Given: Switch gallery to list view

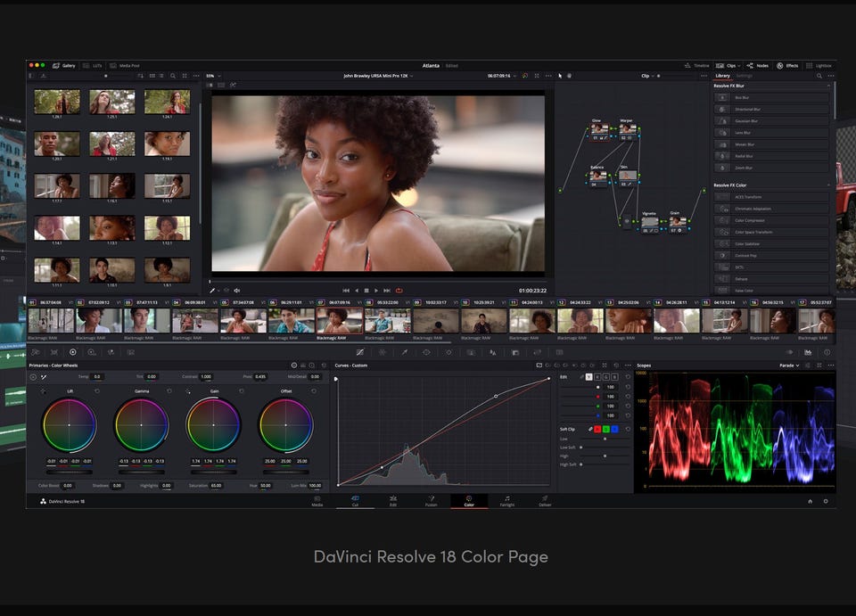Looking at the screenshot, I should tap(161, 76).
